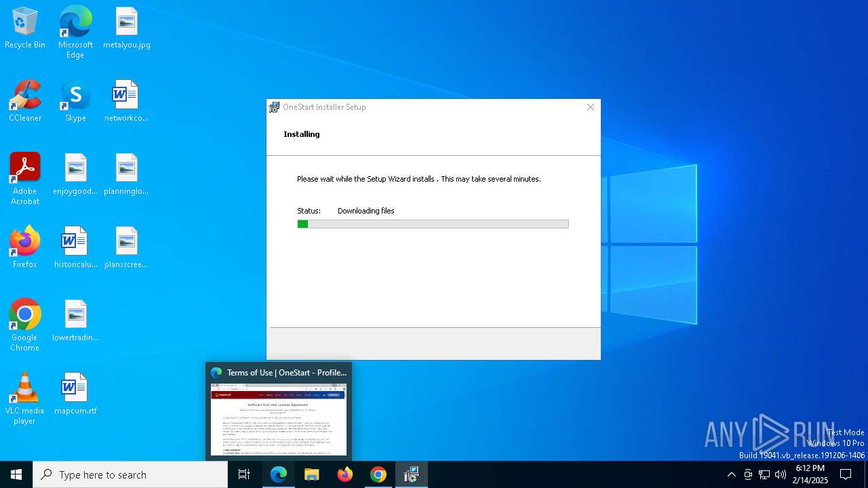This screenshot has height=488, width=868.
Task: Open the Adobe Acrobat desktop shortcut
Action: click(25, 179)
